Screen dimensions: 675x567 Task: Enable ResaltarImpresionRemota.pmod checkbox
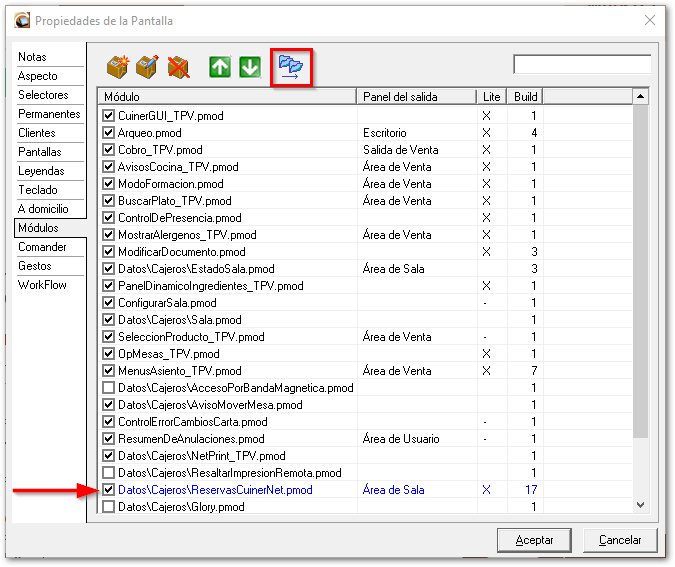click(x=108, y=473)
